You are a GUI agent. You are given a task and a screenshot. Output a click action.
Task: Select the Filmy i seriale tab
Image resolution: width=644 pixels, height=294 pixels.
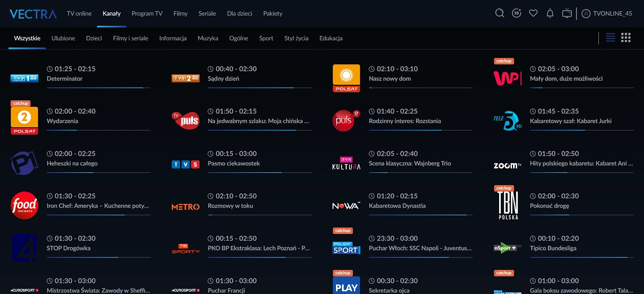[x=130, y=38]
